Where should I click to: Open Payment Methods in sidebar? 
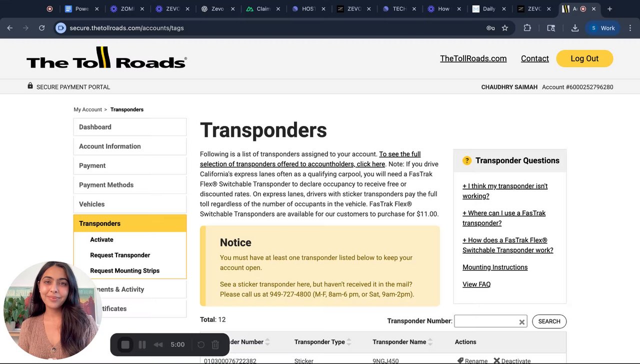(x=130, y=185)
